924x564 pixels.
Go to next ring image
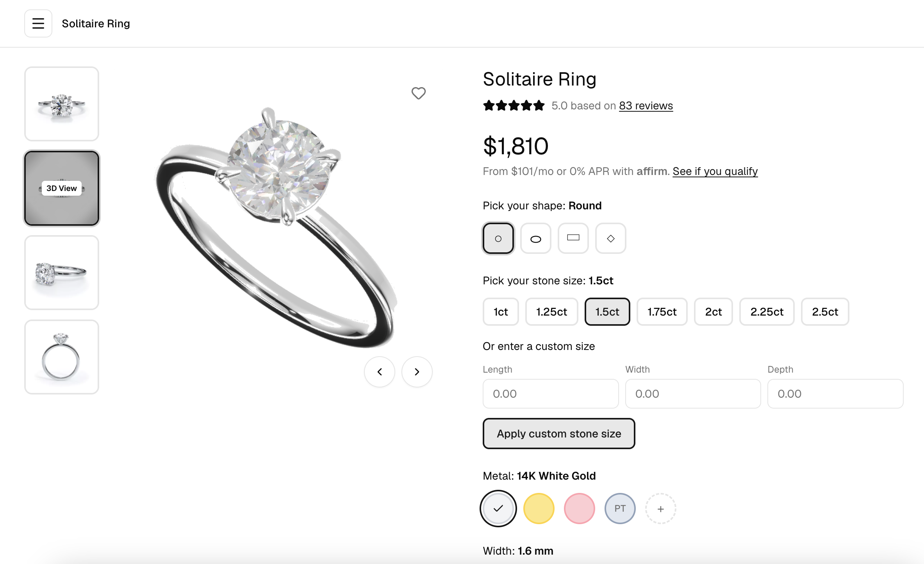[417, 372]
